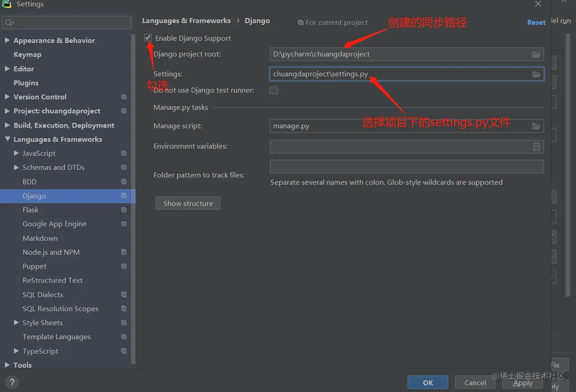Browse for the Settings file
Viewport: 576px width, 392px height.
click(536, 74)
